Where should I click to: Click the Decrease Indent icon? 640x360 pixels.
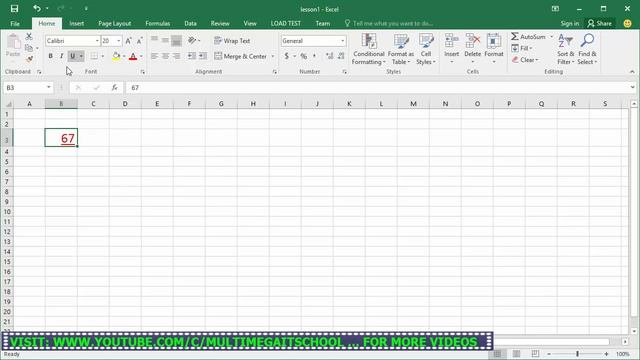click(x=191, y=56)
